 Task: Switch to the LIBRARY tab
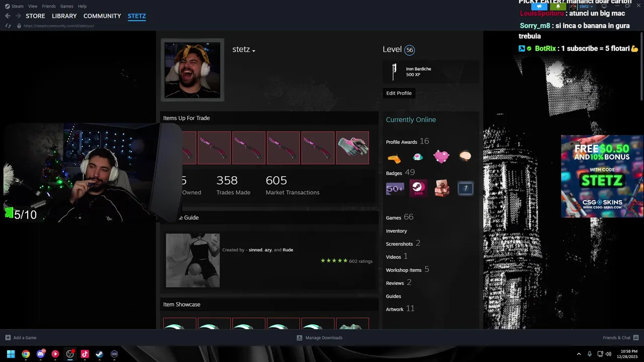(x=64, y=16)
